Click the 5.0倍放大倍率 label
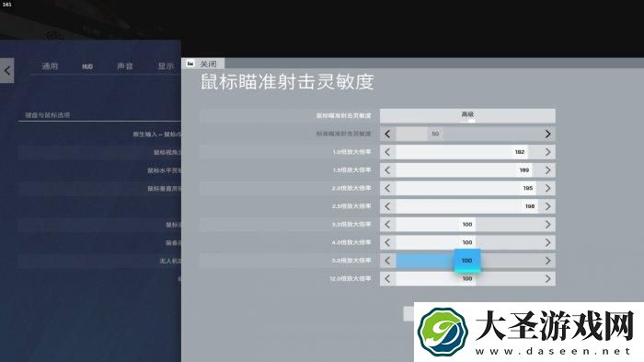This screenshot has width=644, height=362. (x=351, y=261)
